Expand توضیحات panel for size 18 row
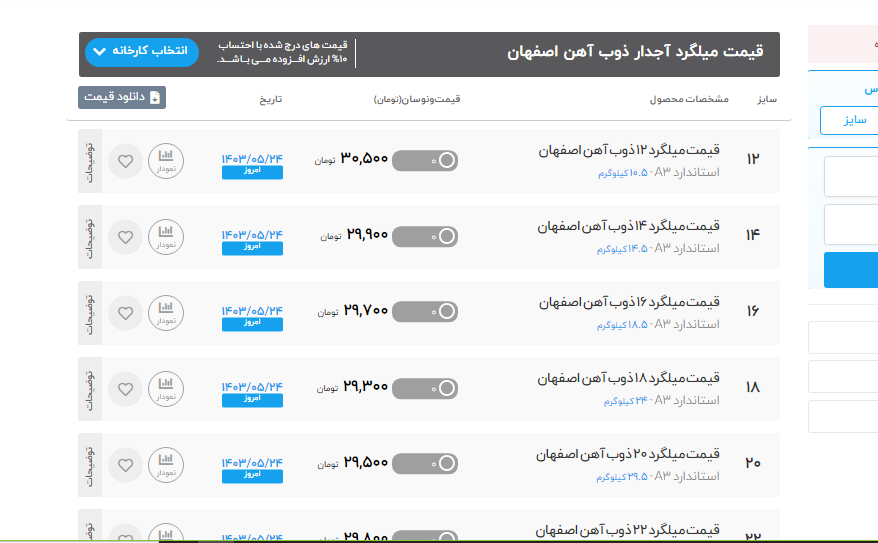878x543 pixels. (89, 388)
